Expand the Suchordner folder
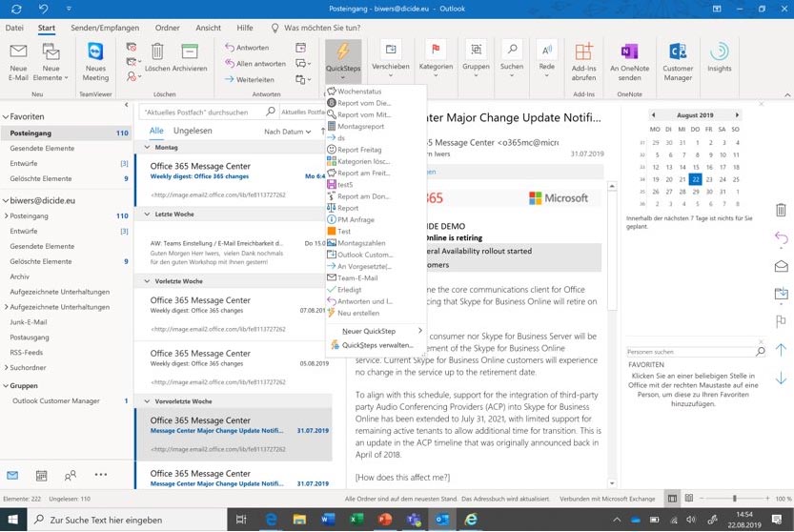Image resolution: width=794 pixels, height=532 pixels. [x=6, y=367]
